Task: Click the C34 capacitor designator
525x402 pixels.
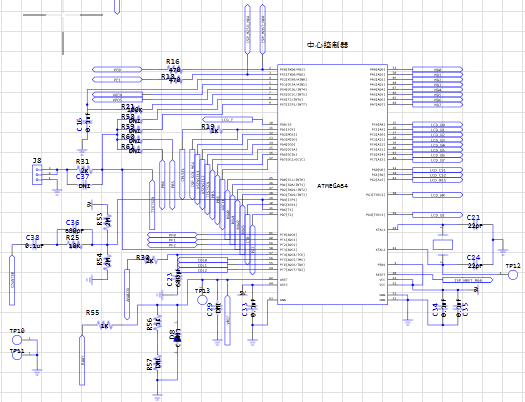Action: 435,310
